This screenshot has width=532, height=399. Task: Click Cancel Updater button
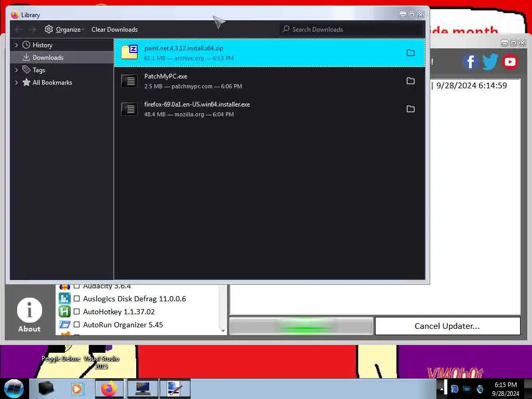click(447, 326)
